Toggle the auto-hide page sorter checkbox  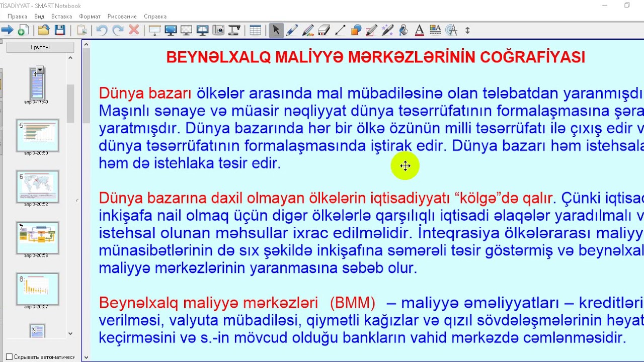click(x=9, y=357)
